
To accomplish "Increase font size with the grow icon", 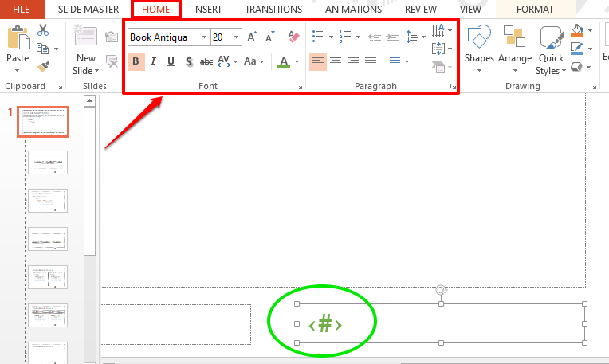I will pyautogui.click(x=252, y=37).
